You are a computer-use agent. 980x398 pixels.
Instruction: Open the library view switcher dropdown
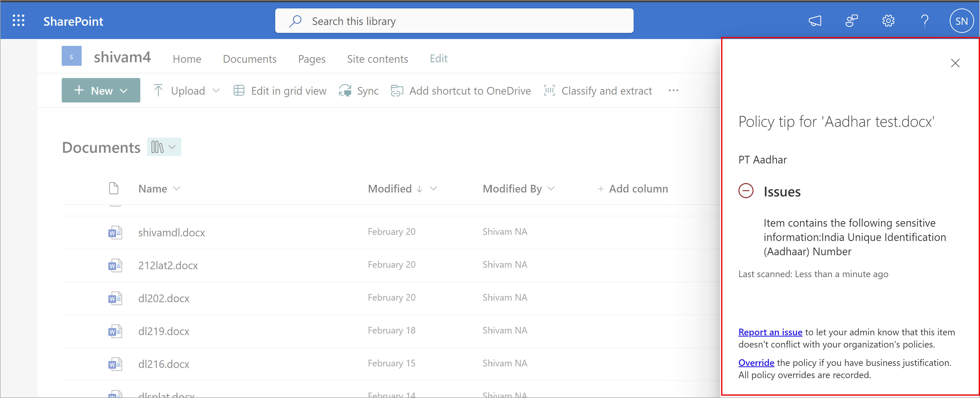coord(164,147)
